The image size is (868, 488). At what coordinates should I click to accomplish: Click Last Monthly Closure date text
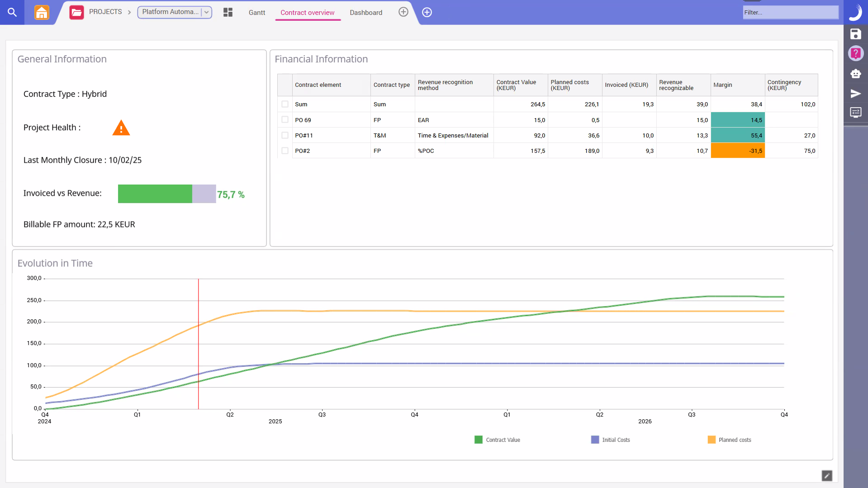point(82,160)
